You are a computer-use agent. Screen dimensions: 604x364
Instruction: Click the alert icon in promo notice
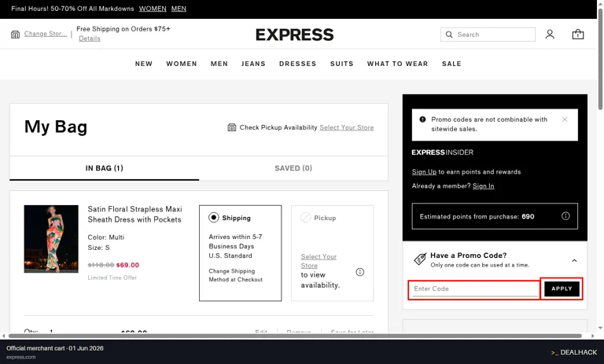[x=422, y=119]
